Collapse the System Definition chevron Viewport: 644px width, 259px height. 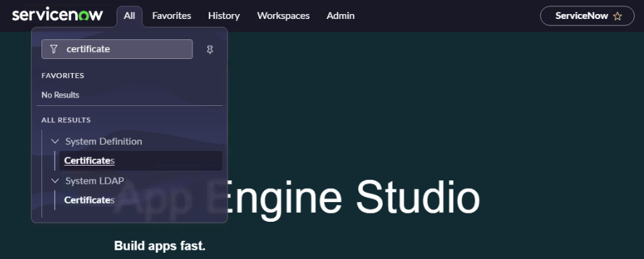(55, 142)
